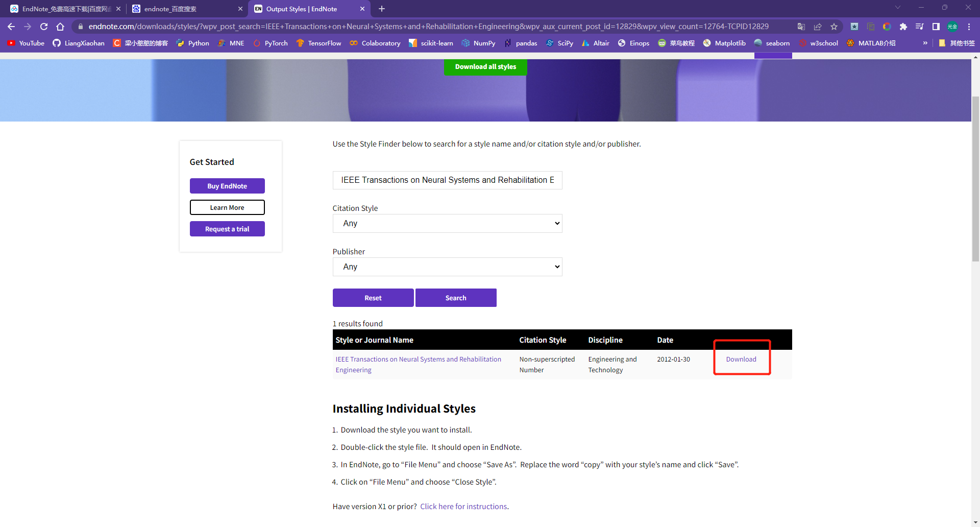Open the Altair bookmark

(x=596, y=43)
